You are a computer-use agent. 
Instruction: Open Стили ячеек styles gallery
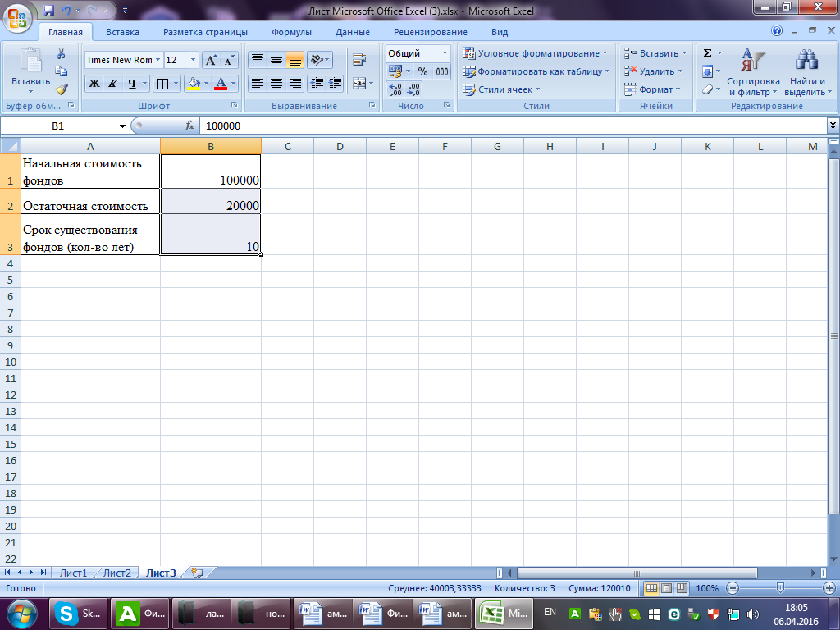(x=501, y=89)
